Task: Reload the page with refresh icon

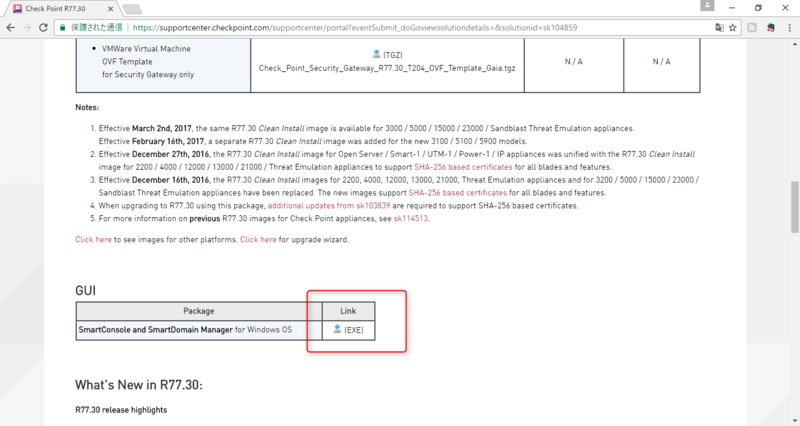Action: click(43, 28)
